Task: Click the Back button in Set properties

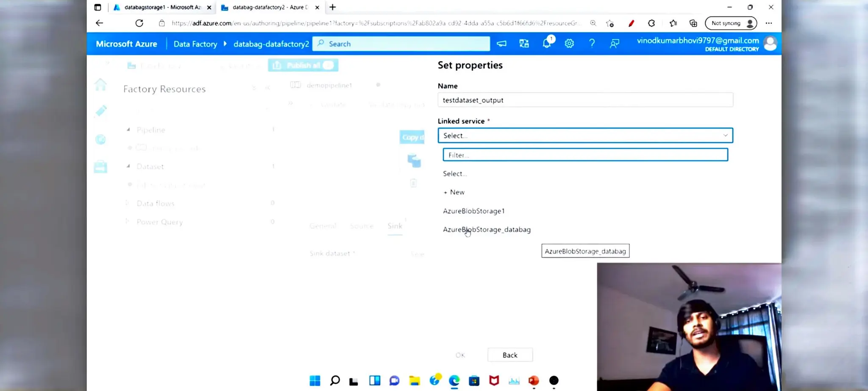Action: pos(510,355)
